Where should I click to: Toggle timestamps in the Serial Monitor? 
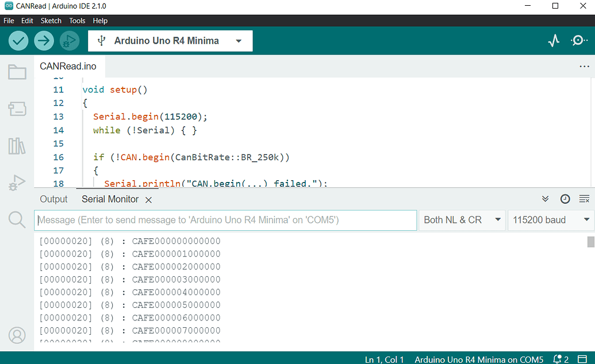[565, 199]
